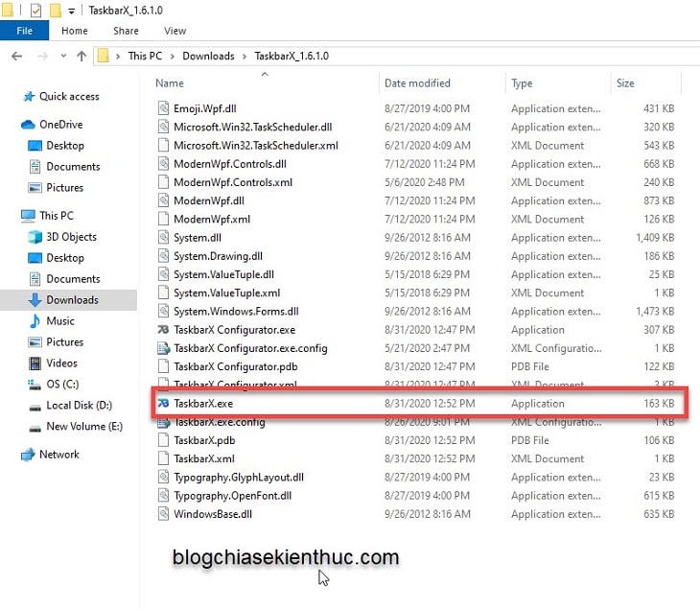Open the Home ribbon tab
Screen dimensions: 700x609
click(75, 31)
